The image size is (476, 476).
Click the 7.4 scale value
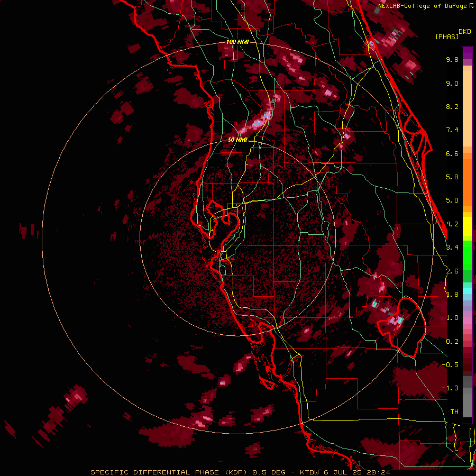click(x=452, y=130)
